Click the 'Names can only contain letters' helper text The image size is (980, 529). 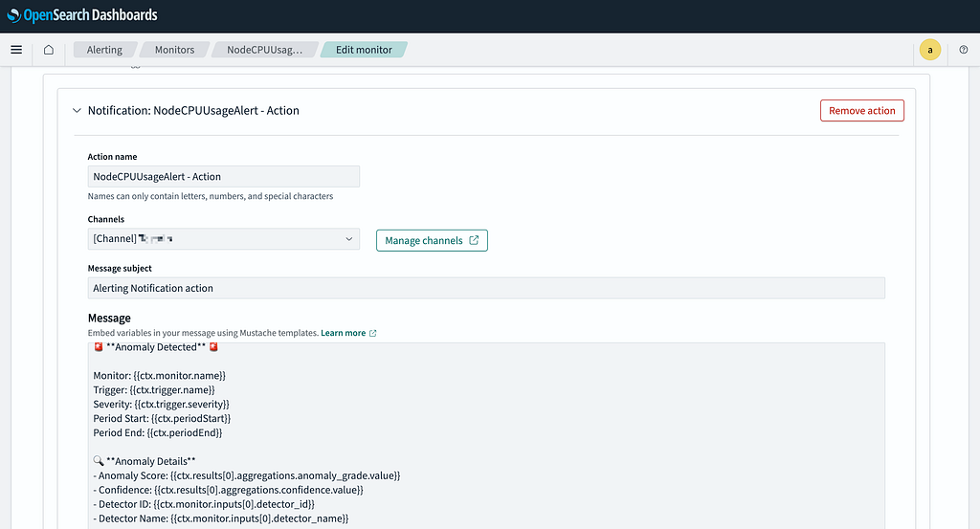tap(210, 196)
